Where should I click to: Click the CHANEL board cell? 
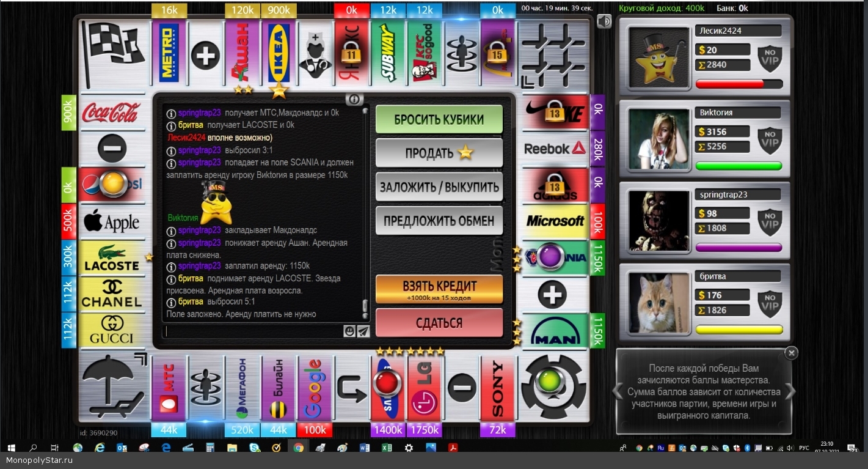pos(112,294)
